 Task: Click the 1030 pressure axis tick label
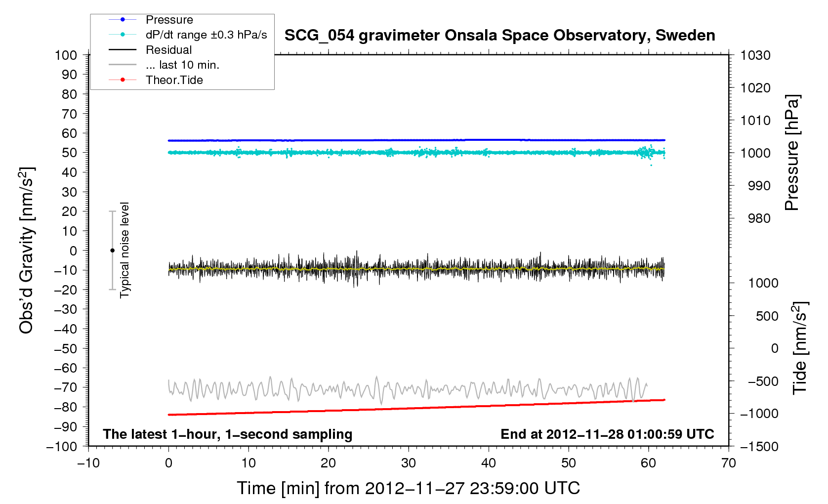(755, 55)
